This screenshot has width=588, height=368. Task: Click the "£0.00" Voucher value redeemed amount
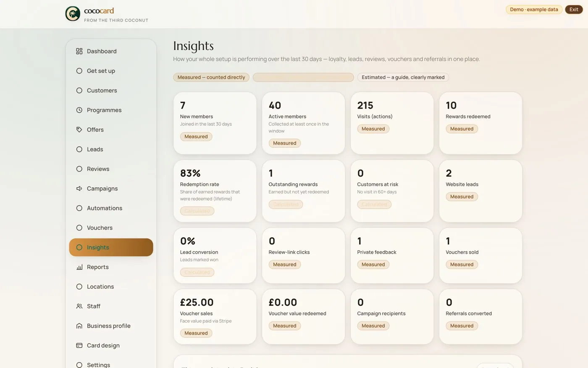(x=283, y=302)
